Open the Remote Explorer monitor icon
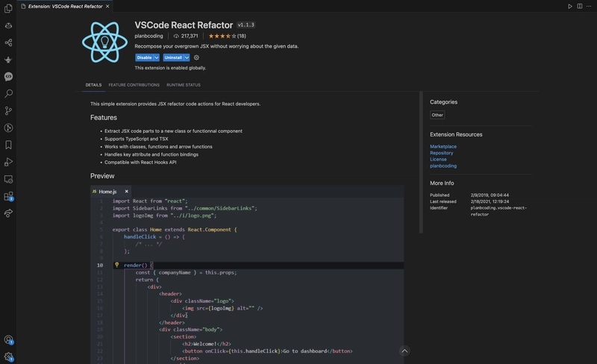Viewport: 597px width, 364px height. 8,179
